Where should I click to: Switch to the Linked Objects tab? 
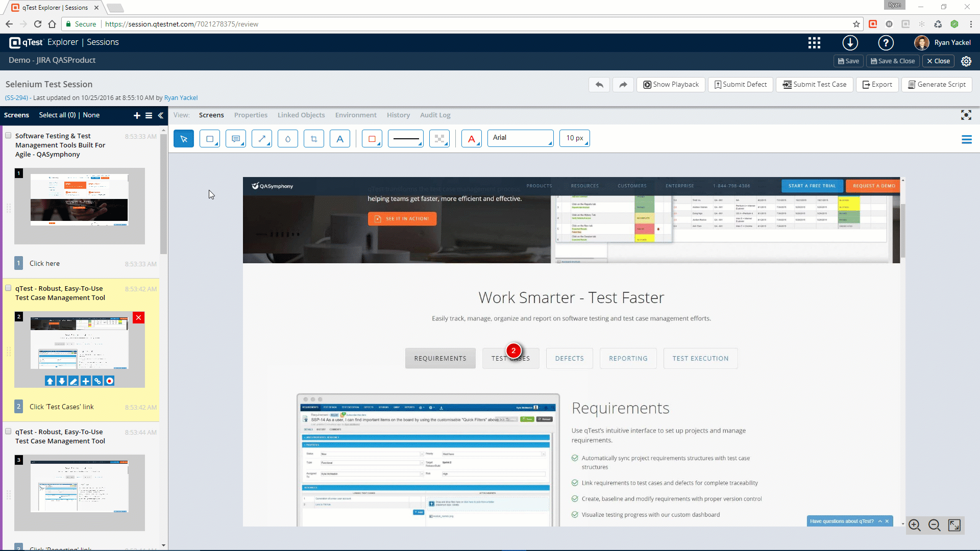pos(301,115)
